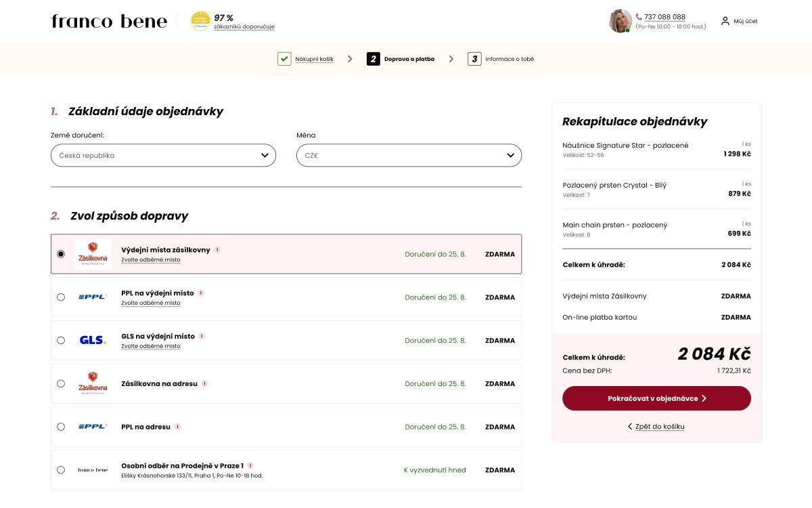The width and height of the screenshot is (812, 508).
Task: Click the 1 722,31 Kč price without VAT
Action: point(734,371)
